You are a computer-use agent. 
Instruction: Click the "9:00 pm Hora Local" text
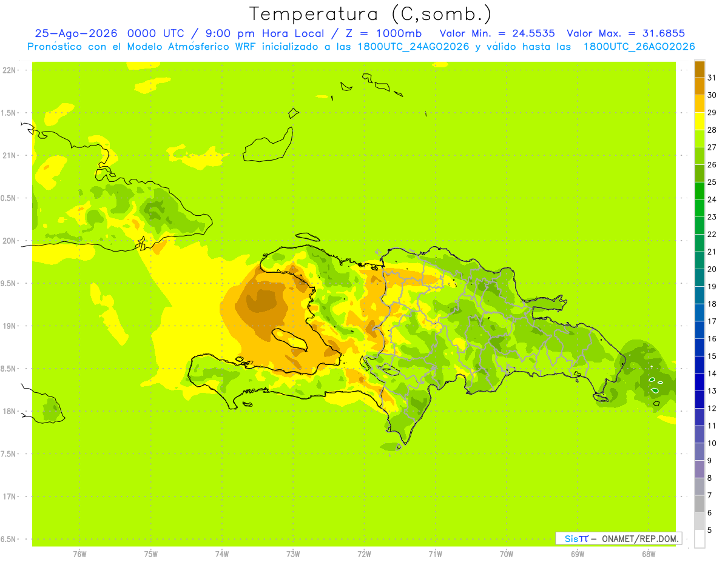(x=264, y=33)
